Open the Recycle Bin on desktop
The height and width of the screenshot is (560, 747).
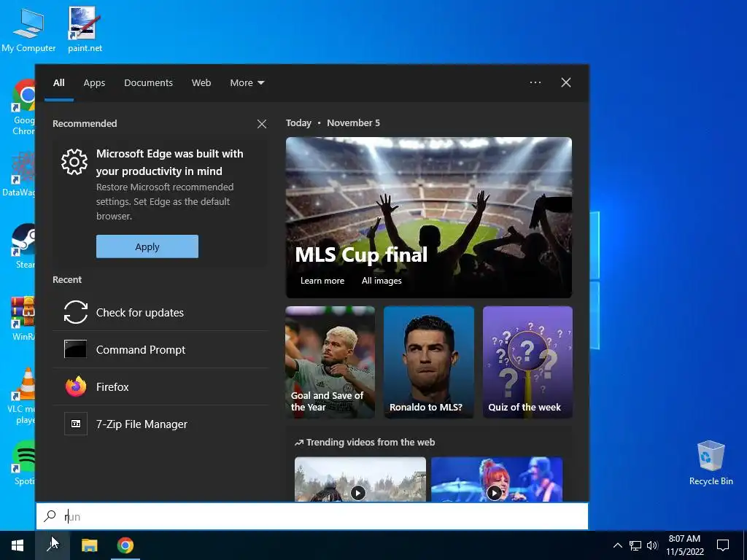point(711,463)
